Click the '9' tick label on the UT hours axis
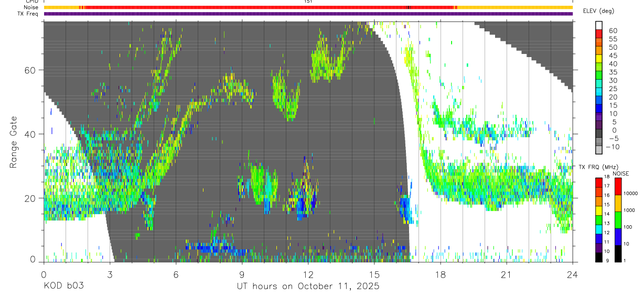Viewport: 644px width, 297px height. coord(242,274)
